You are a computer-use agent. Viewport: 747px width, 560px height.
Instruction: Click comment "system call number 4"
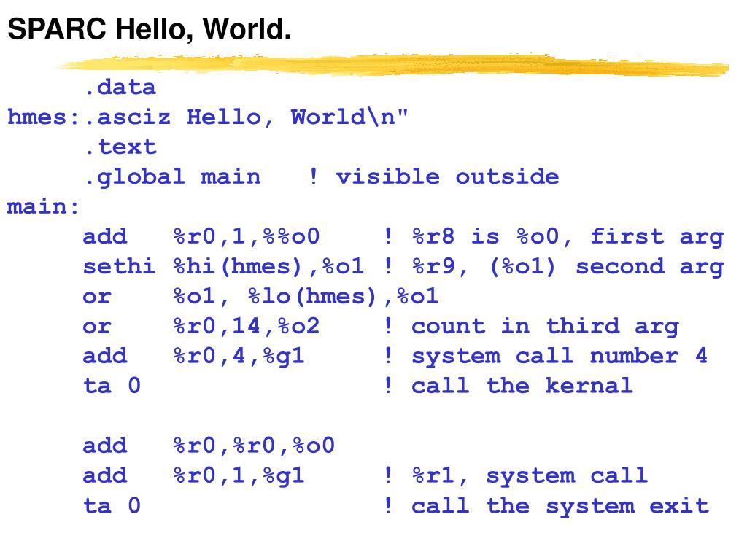[560, 357]
